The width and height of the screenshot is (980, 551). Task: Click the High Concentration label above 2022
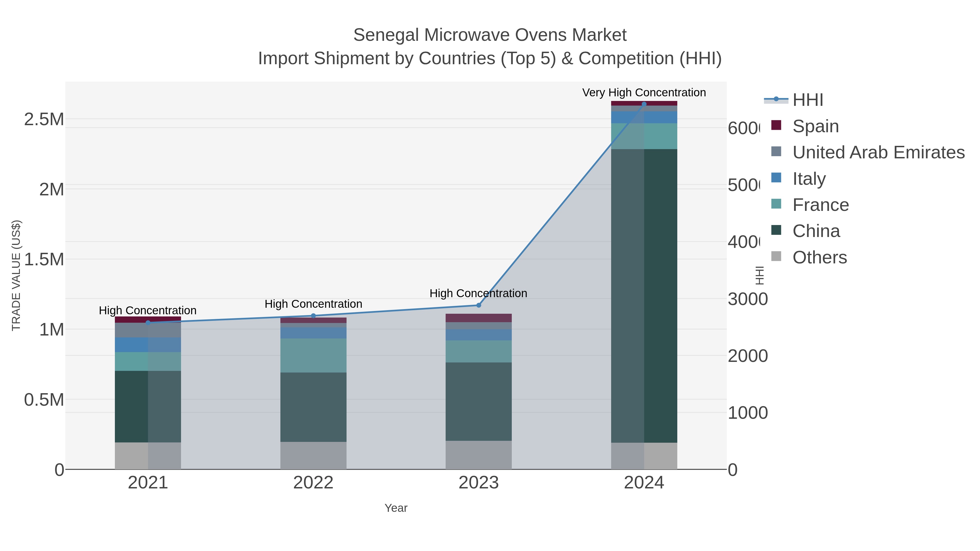click(x=314, y=304)
